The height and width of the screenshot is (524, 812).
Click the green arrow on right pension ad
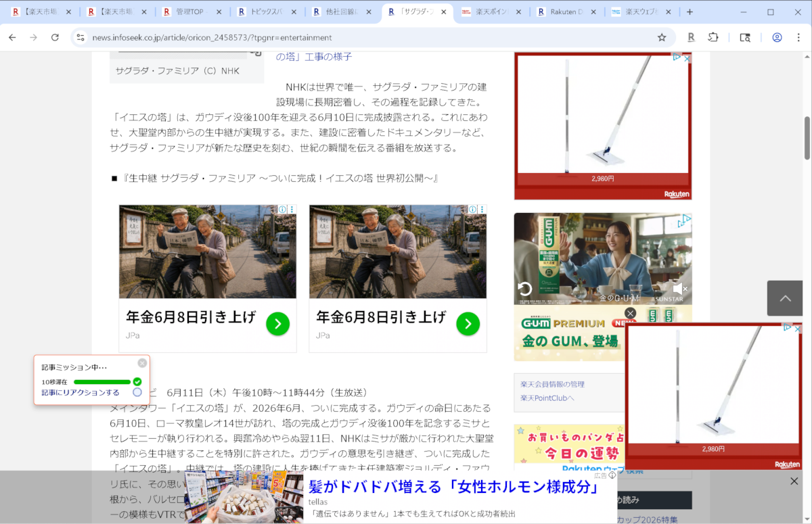(468, 324)
